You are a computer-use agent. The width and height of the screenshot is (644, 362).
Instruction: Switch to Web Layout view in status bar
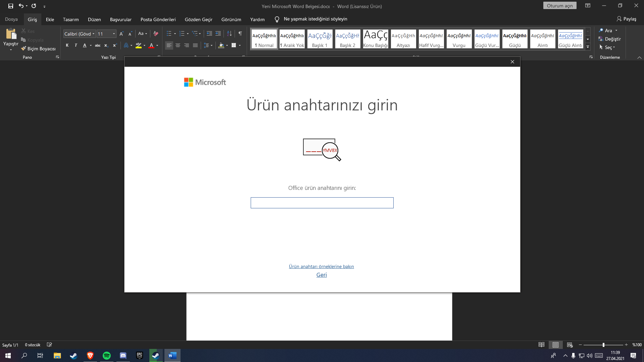[x=570, y=345]
